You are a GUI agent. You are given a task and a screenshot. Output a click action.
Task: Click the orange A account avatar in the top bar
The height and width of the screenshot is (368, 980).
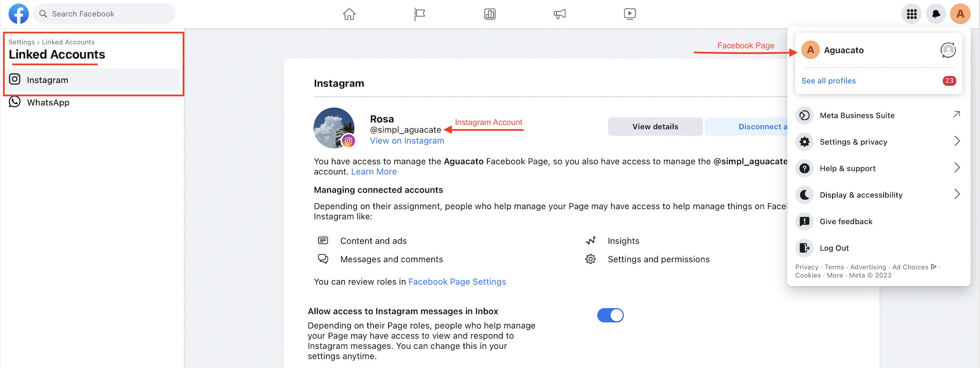[960, 14]
